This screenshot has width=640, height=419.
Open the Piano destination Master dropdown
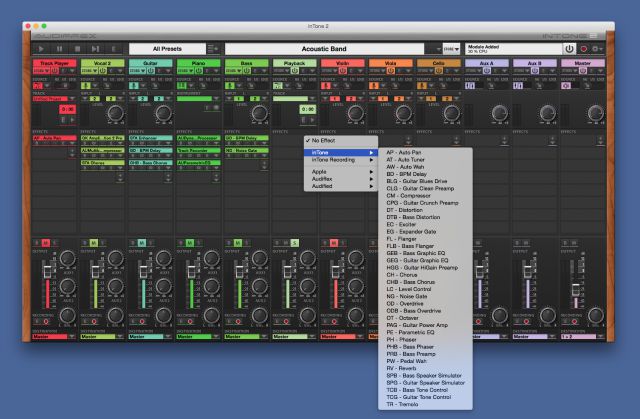(198, 337)
